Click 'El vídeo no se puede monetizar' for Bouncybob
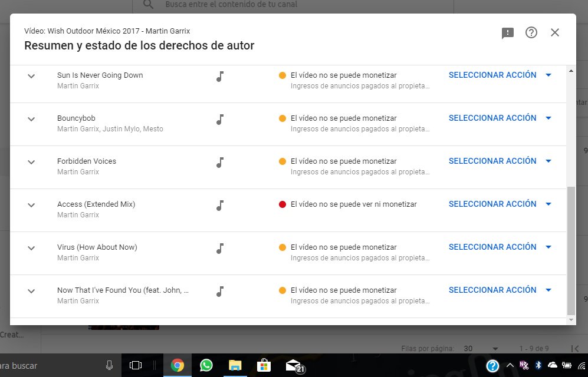Image resolution: width=588 pixels, height=377 pixels. pos(343,118)
